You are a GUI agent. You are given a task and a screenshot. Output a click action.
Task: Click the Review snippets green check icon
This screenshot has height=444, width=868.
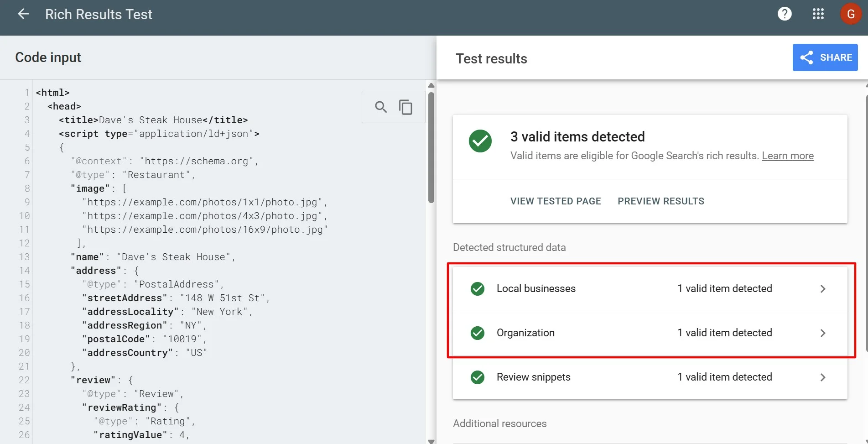(478, 377)
